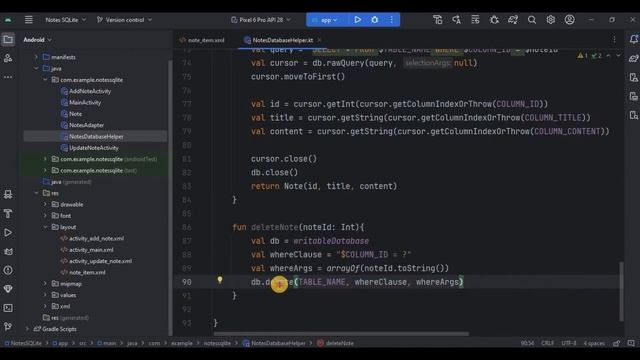Viewport: 640px width, 360px height.
Task: Open Pixel 6 Pro API 28 device selector
Action: coord(261,20)
